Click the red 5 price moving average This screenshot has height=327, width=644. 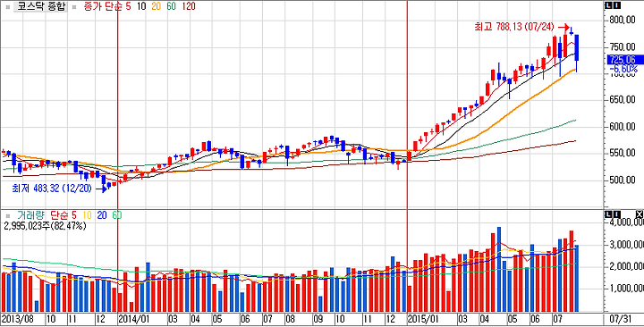(x=128, y=6)
